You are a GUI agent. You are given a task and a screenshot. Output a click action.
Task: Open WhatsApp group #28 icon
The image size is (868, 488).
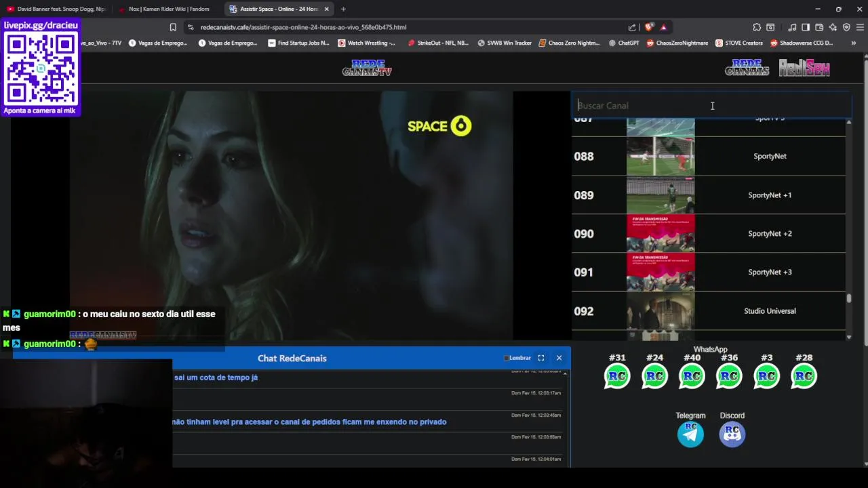804,376
